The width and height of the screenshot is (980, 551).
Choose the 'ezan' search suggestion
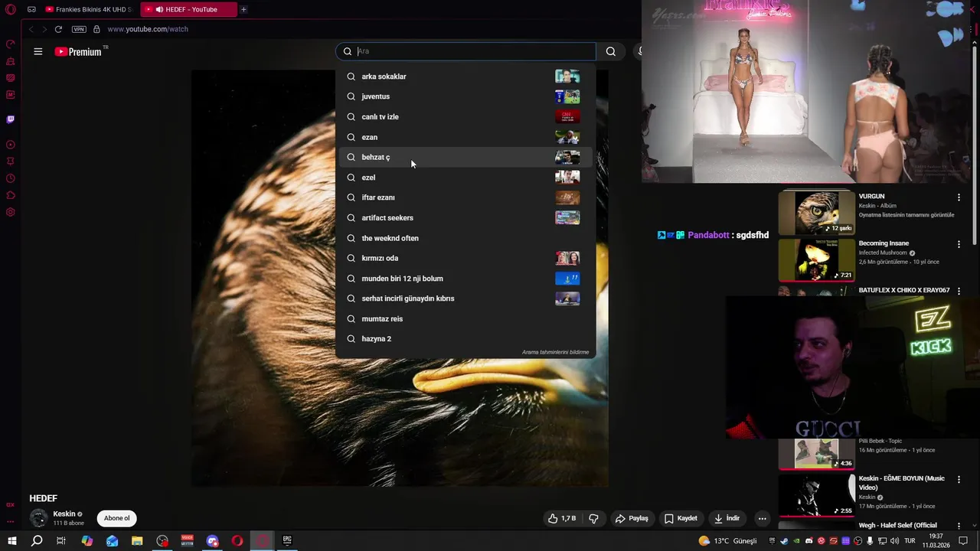(465, 137)
